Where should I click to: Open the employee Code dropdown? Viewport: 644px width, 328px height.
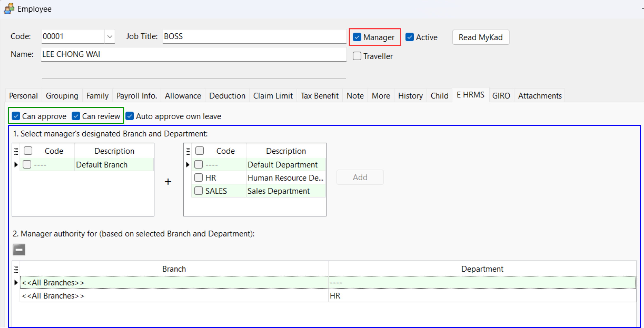click(x=110, y=36)
